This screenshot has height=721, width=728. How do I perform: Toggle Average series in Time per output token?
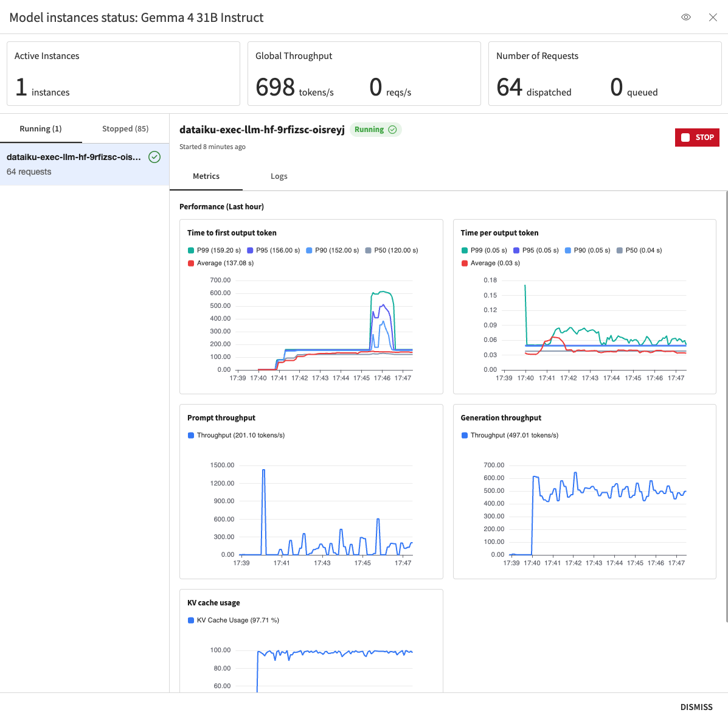coord(491,263)
